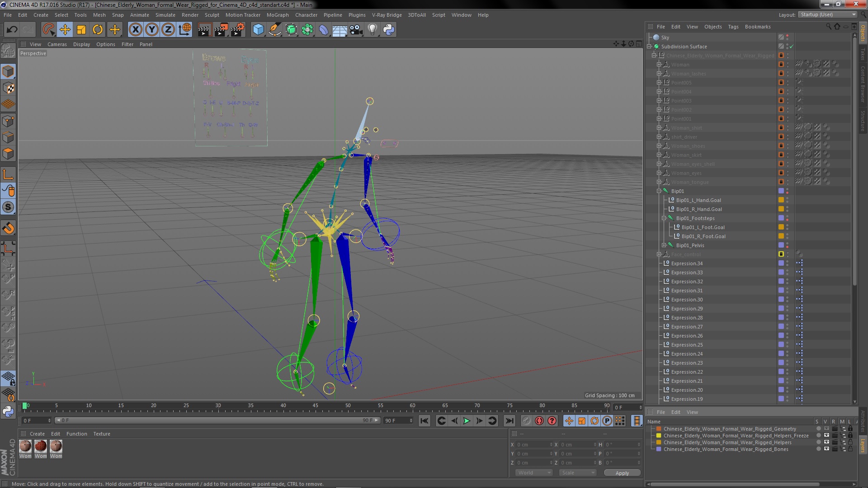The height and width of the screenshot is (488, 868).
Task: Play animation forward
Action: tap(467, 421)
